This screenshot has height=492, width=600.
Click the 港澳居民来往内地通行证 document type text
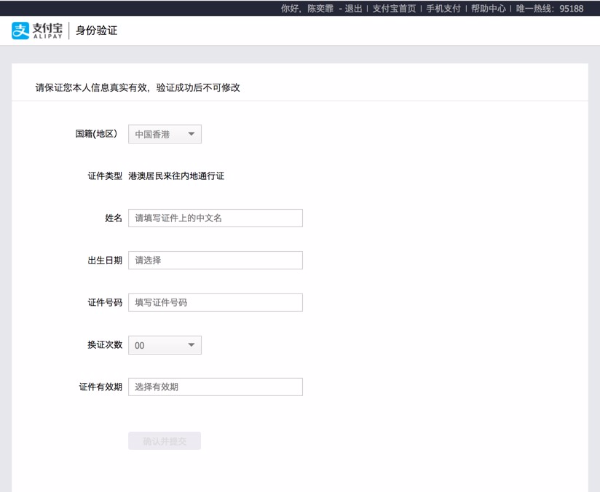tap(176, 176)
